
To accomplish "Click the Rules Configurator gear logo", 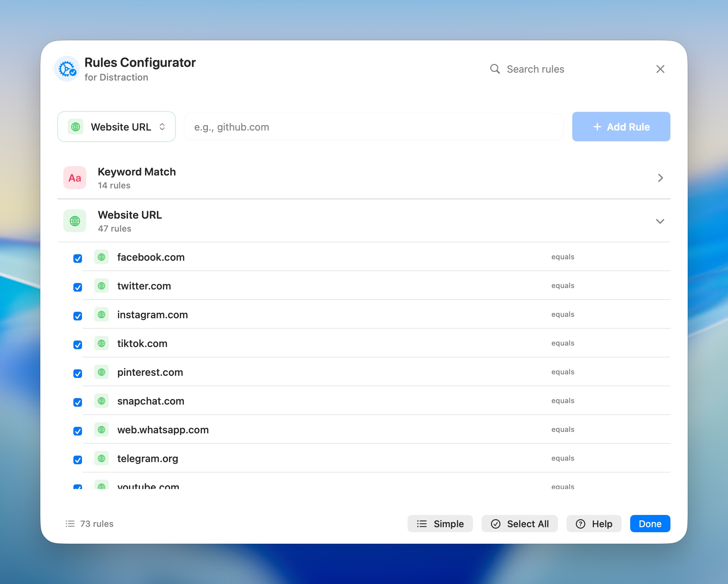I will (x=67, y=68).
